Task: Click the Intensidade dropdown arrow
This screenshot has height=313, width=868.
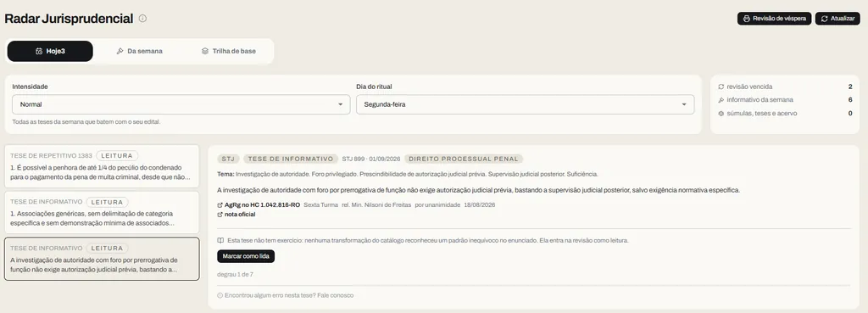Action: point(341,104)
